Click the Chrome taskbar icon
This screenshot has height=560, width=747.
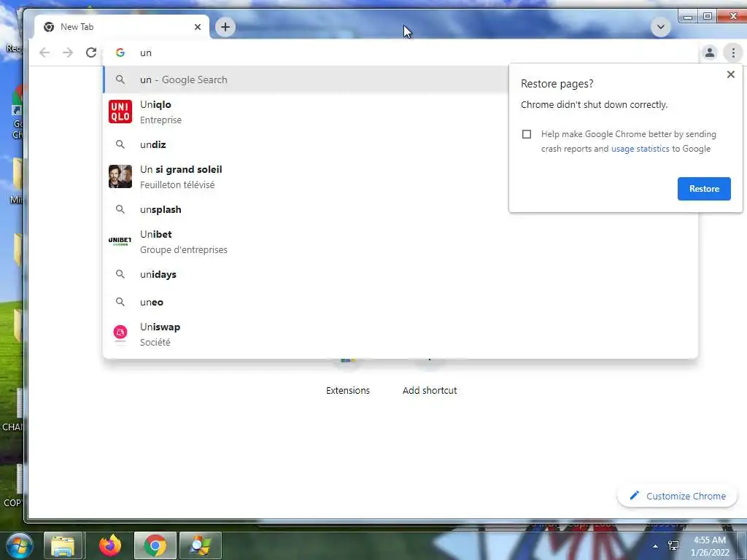pyautogui.click(x=155, y=545)
